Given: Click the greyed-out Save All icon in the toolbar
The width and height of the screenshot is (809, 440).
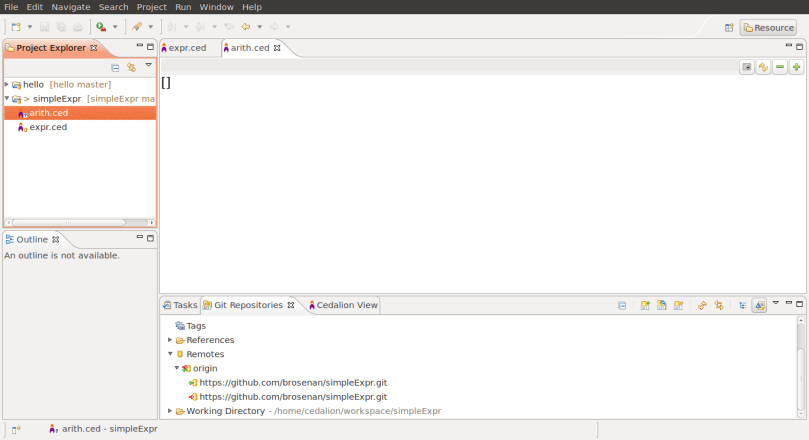Looking at the screenshot, I should coord(61,27).
